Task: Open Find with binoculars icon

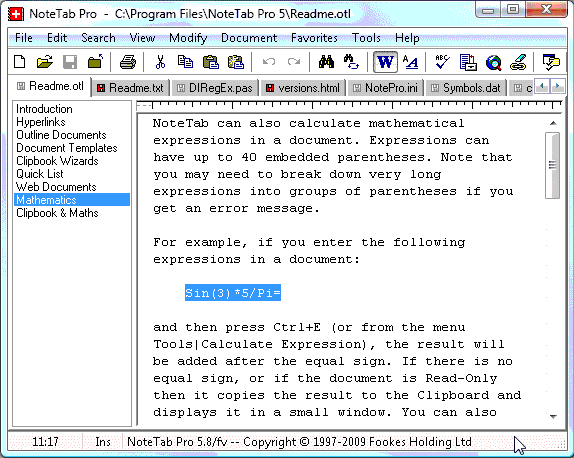Action: (326, 62)
